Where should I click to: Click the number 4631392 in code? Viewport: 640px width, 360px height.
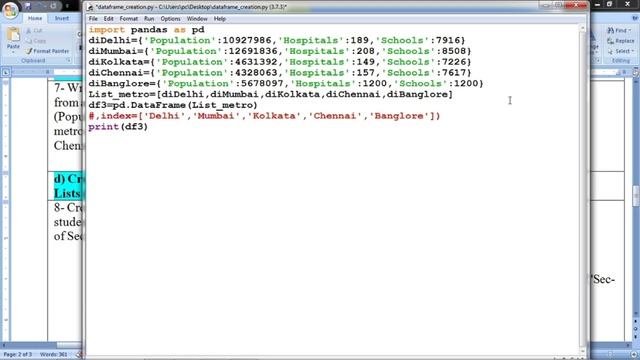(x=256, y=62)
